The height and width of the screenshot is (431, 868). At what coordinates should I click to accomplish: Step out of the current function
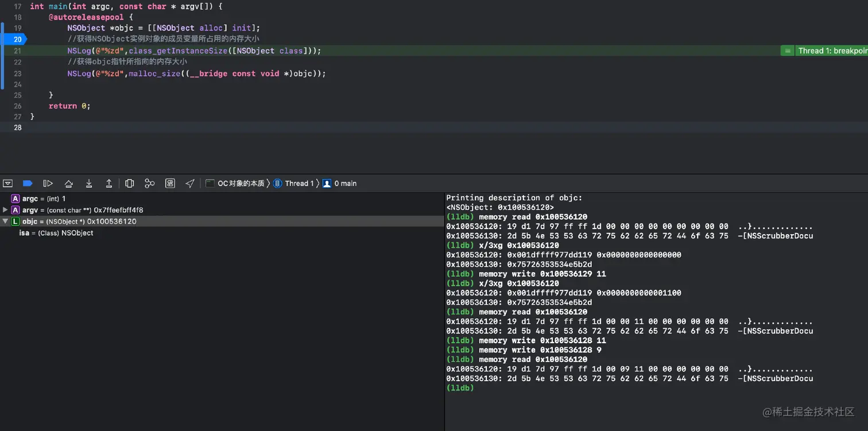(x=108, y=184)
